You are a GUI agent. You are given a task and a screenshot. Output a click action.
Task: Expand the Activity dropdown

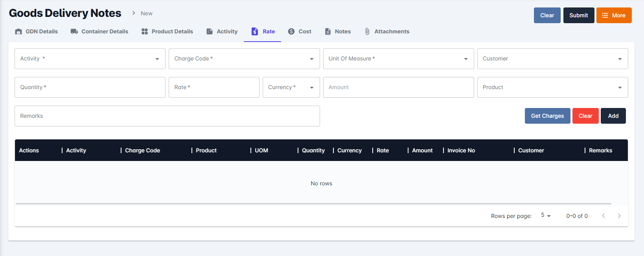tap(157, 59)
